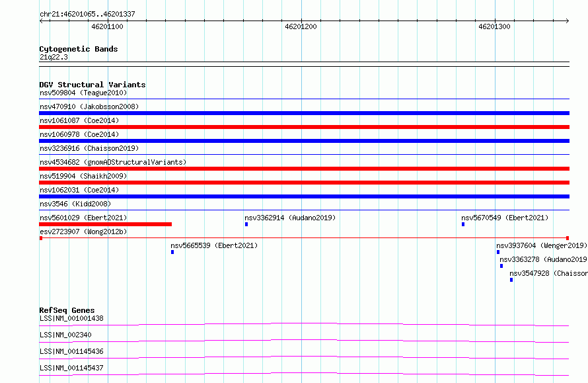The width and height of the screenshot is (588, 383).
Task: Open variant nsv1061087 (Coe2014) label
Action: [x=79, y=120]
